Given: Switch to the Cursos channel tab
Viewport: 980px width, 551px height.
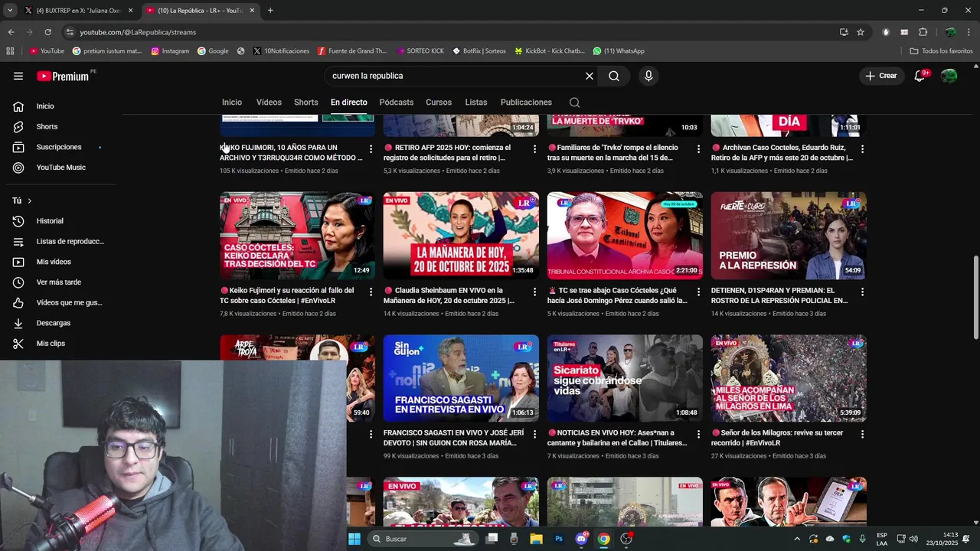Looking at the screenshot, I should tap(439, 103).
